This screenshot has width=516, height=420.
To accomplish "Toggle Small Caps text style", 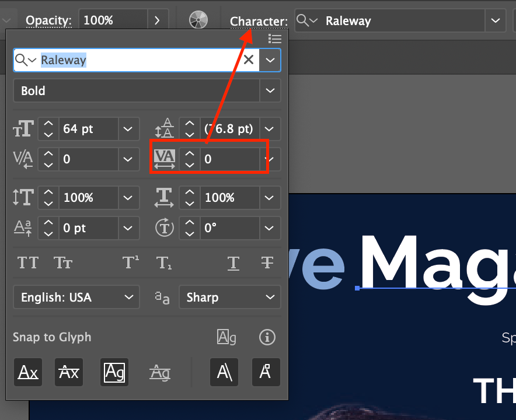I will coord(63,262).
